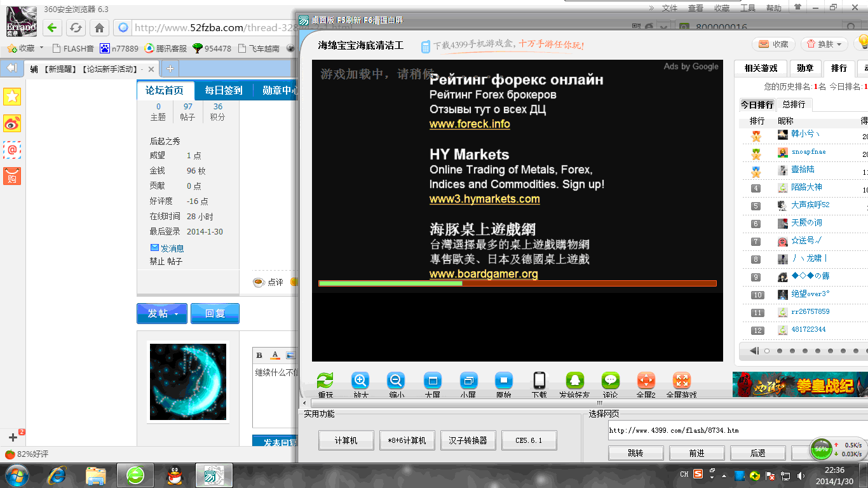The height and width of the screenshot is (488, 868).
Task: Click the 前进 forward button
Action: 696,453
